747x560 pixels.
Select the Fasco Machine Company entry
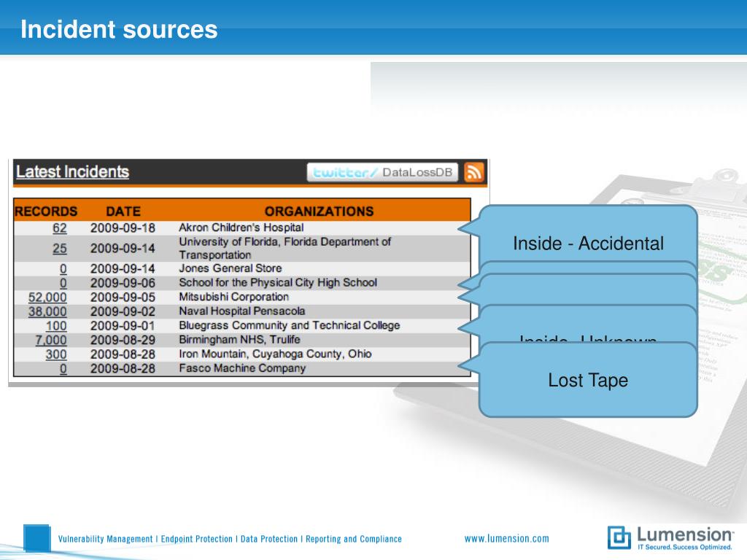point(242,368)
